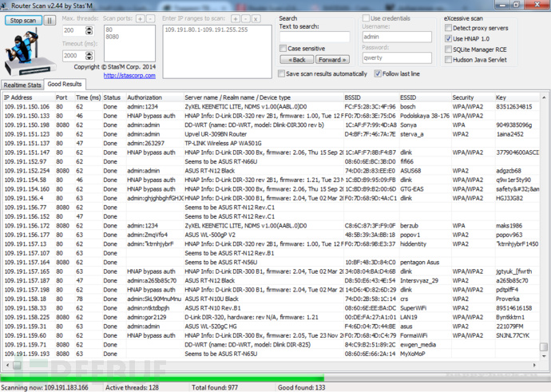Click the Active threads: 128 status entry
Image resolution: width=551 pixels, height=392 pixels.
point(132,388)
